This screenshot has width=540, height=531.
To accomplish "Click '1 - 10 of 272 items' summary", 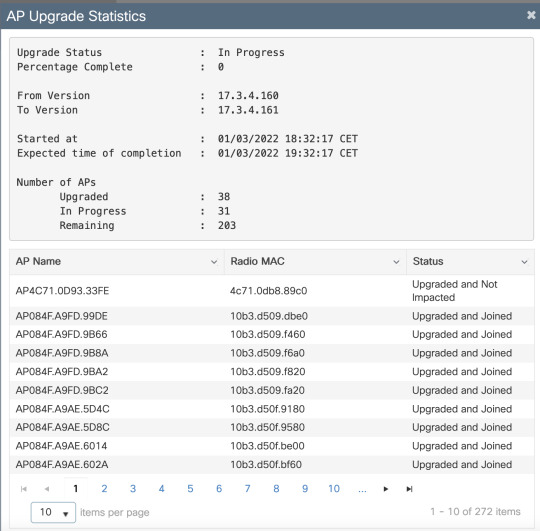I will pos(475,512).
